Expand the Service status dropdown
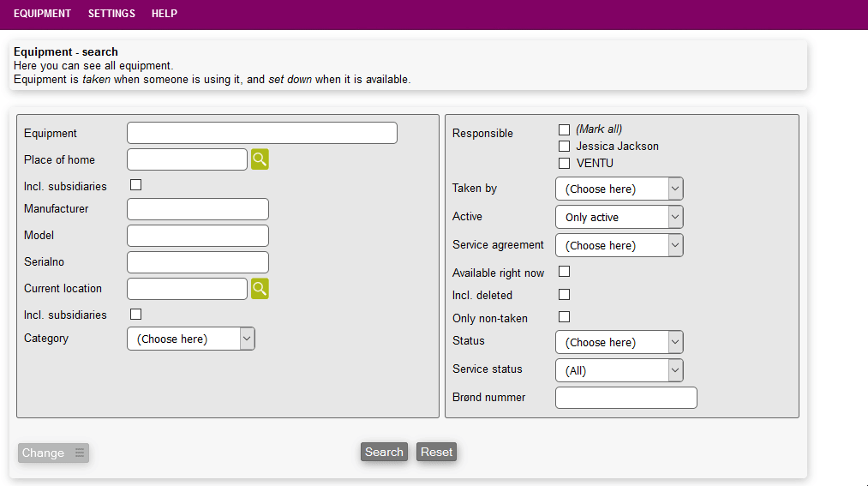This screenshot has height=486, width=868. pyautogui.click(x=619, y=370)
